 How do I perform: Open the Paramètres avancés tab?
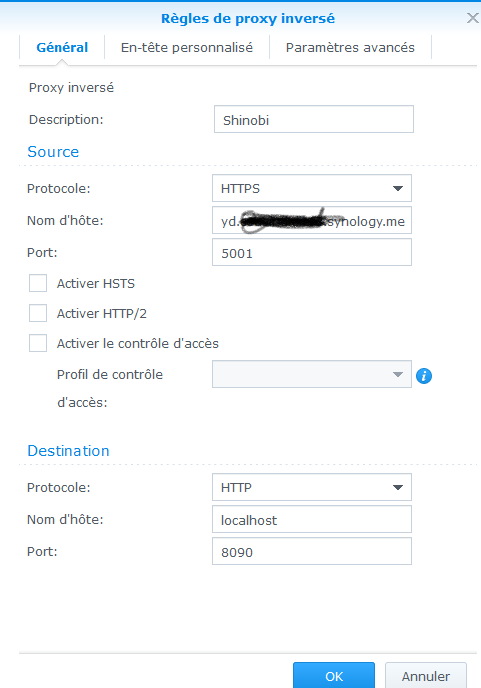point(350,47)
